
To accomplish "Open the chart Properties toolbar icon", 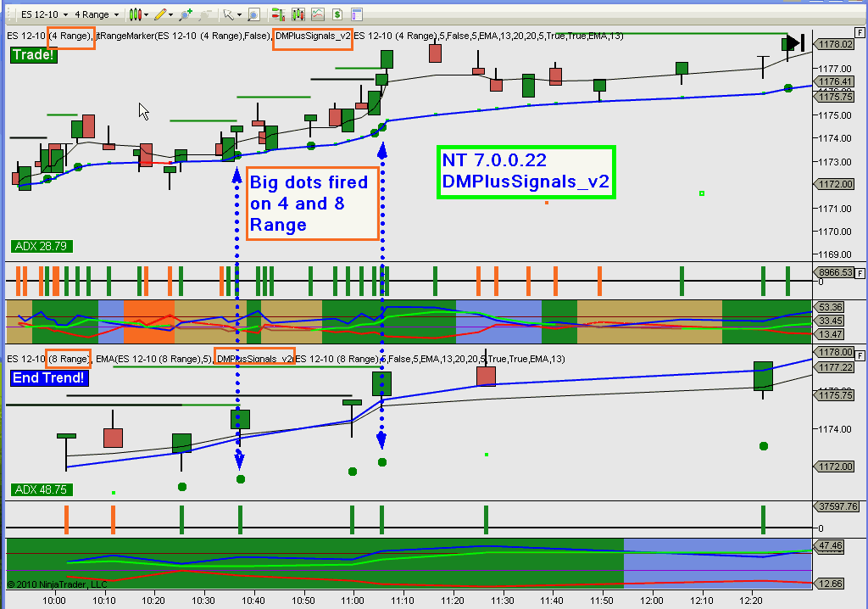I will [357, 14].
